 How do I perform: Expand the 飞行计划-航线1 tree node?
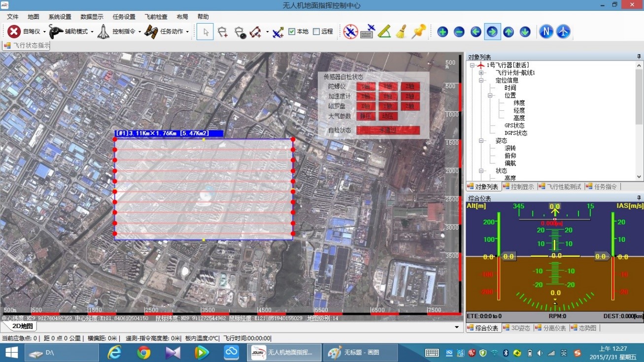(x=481, y=73)
